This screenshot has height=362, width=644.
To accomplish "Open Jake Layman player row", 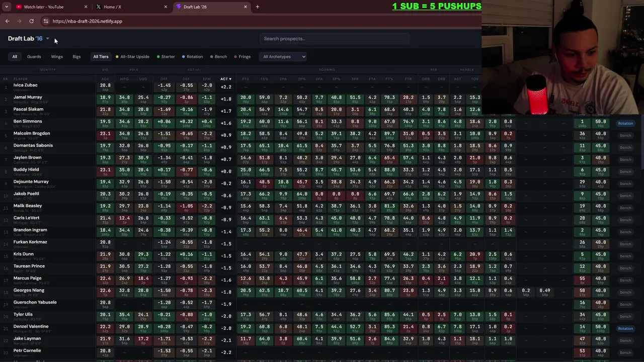I will click(322, 340).
